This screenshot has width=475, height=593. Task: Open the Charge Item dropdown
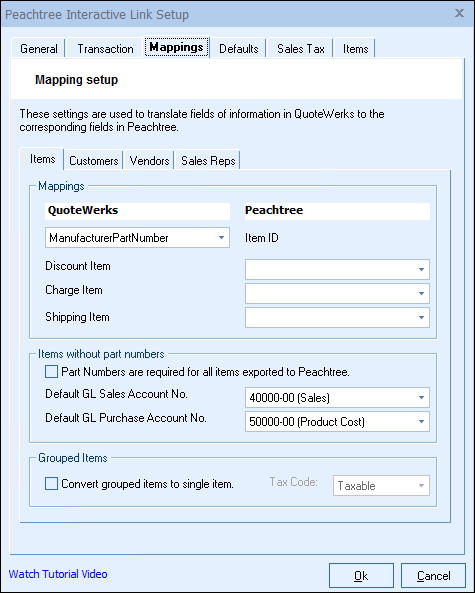[337, 293]
